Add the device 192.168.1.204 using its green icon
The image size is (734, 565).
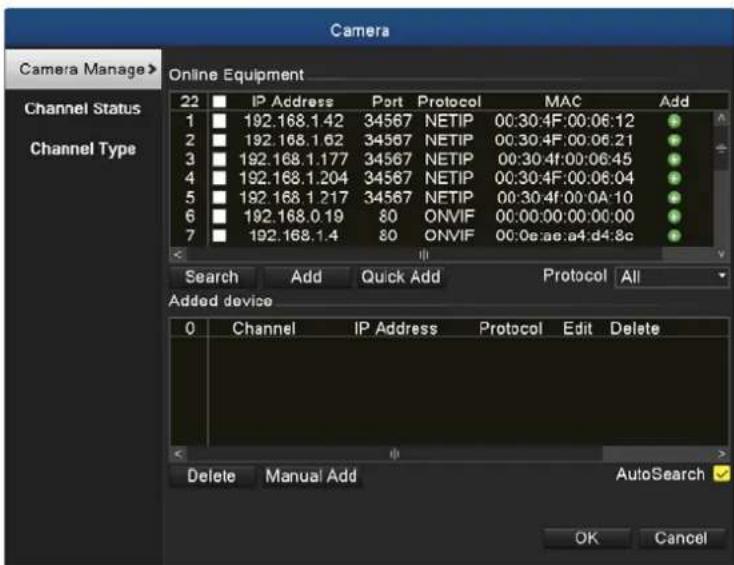674,178
